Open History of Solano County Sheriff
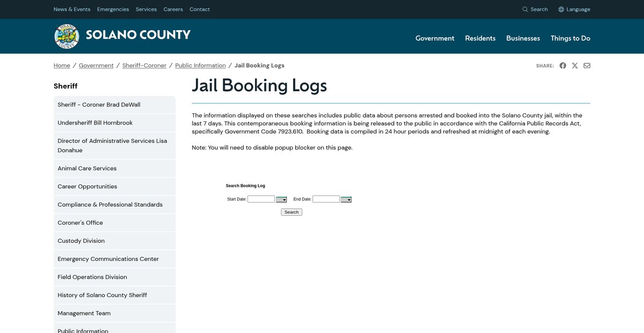The image size is (644, 333). coord(114,295)
